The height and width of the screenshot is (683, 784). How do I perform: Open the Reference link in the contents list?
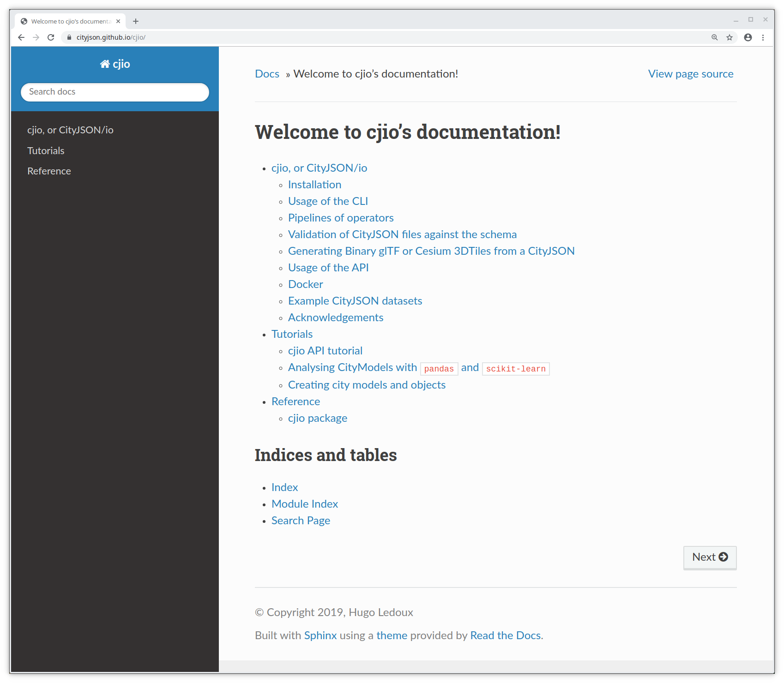(x=296, y=401)
